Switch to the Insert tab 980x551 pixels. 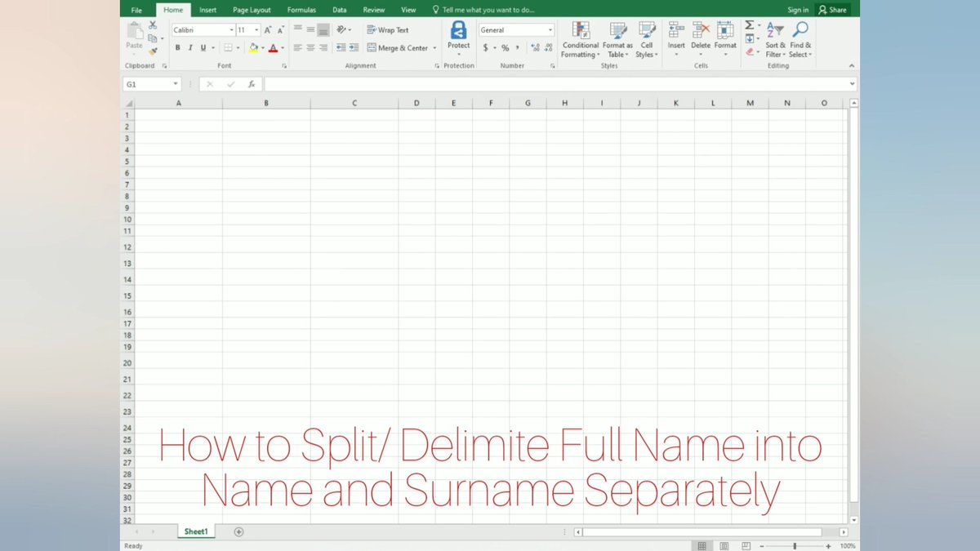coord(207,10)
